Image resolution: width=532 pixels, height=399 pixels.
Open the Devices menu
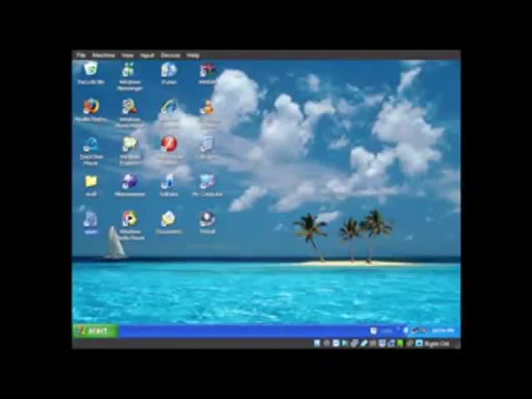170,56
